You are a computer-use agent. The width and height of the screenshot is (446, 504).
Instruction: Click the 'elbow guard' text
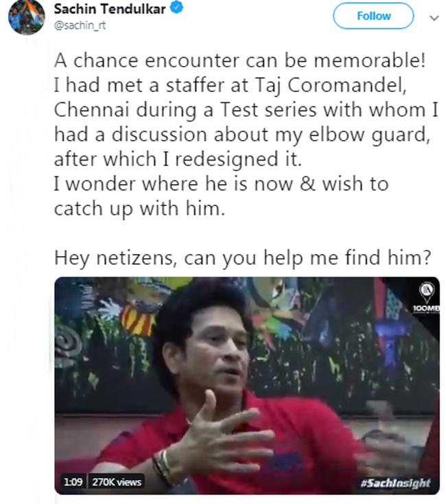[369, 135]
